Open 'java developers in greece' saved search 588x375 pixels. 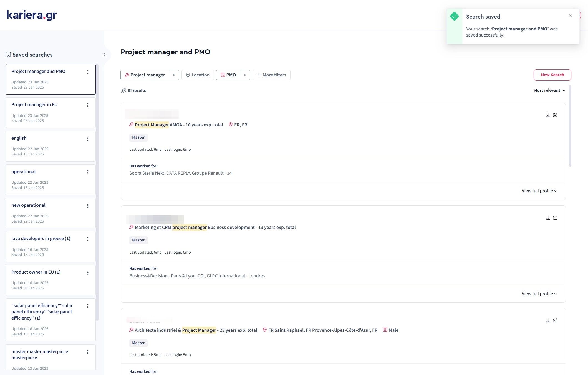pos(41,238)
